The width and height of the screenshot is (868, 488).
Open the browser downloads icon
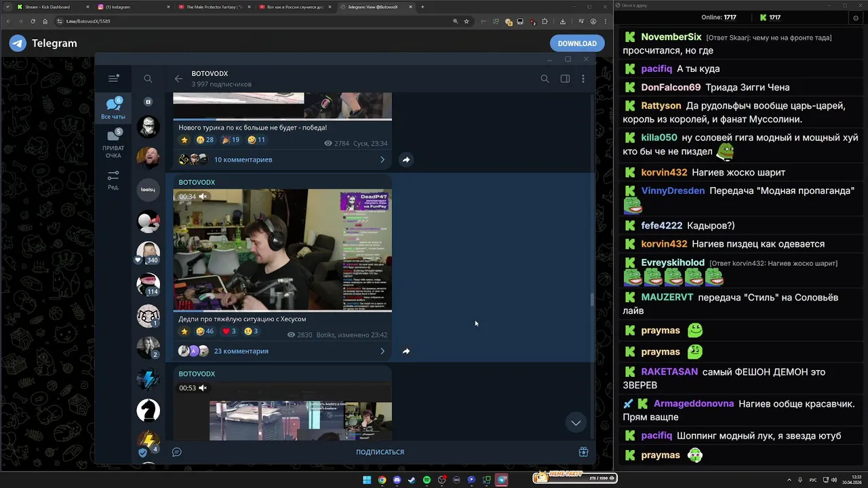pyautogui.click(x=562, y=21)
